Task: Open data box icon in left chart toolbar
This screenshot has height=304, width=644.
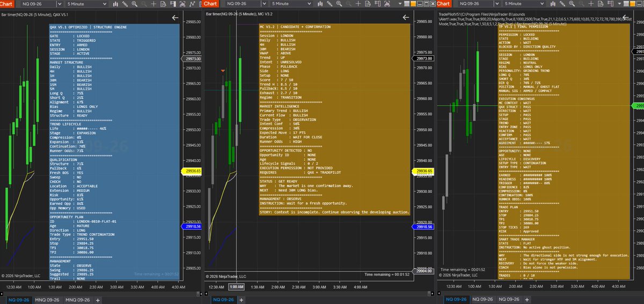Action: 163,4
